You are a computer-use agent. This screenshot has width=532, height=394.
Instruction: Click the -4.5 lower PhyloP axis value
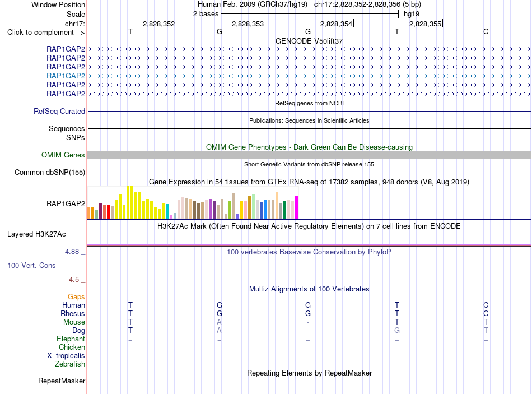(x=73, y=280)
